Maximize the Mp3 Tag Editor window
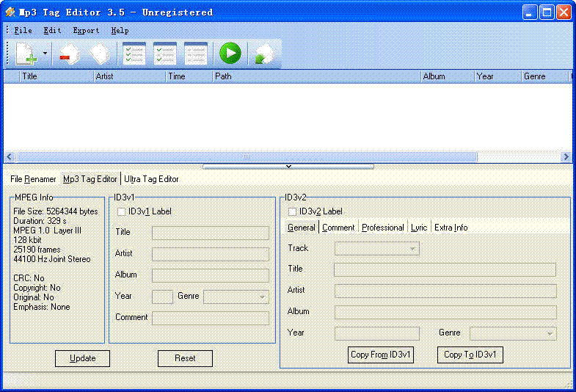The height and width of the screenshot is (392, 576). pos(546,12)
